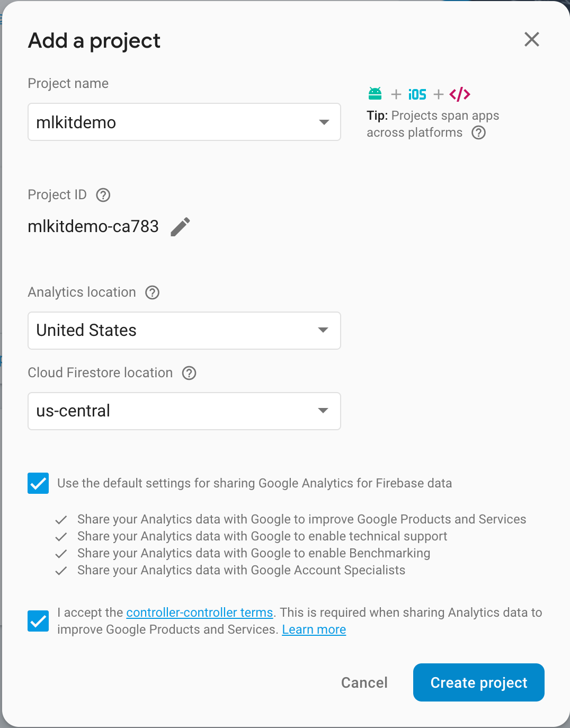Screen dimensions: 570x728
Task: Click the mlkitdemo-ca783 project ID text
Action: 93,227
